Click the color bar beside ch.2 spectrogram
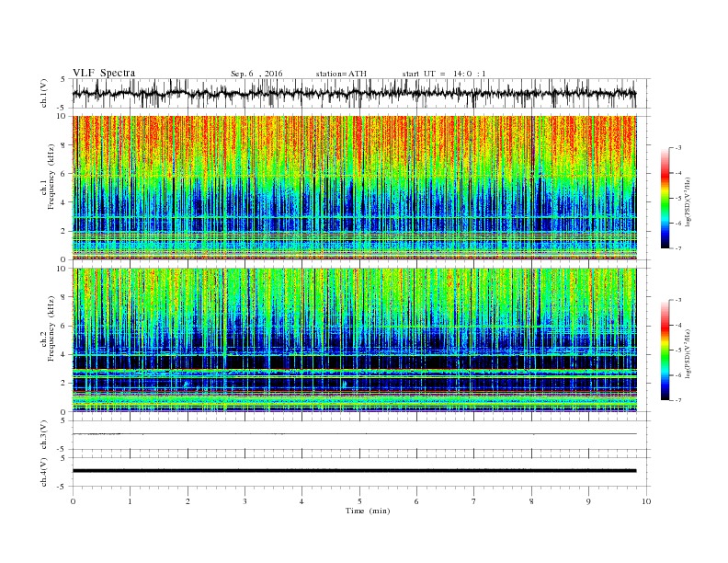The height and width of the screenshot is (563, 728). tap(665, 350)
